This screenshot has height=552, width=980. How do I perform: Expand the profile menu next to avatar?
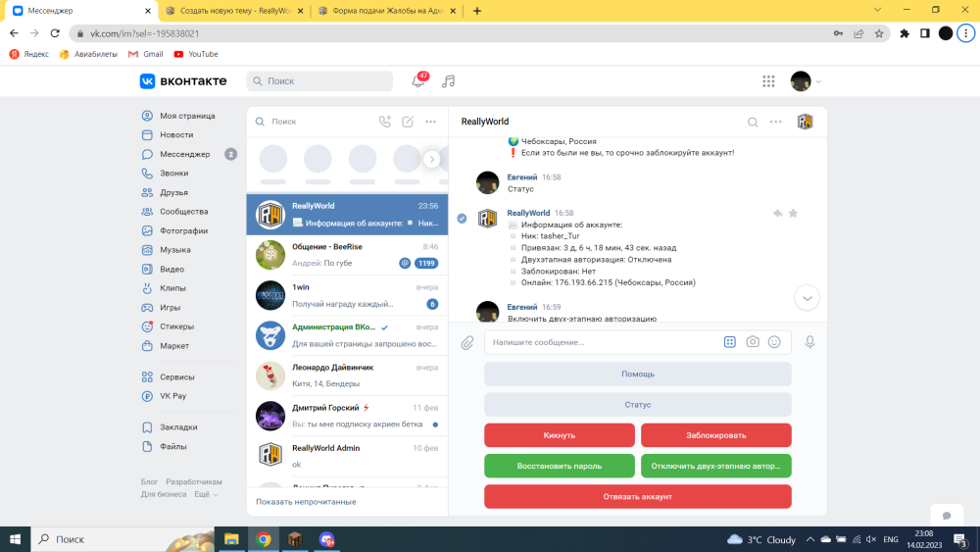point(818,82)
